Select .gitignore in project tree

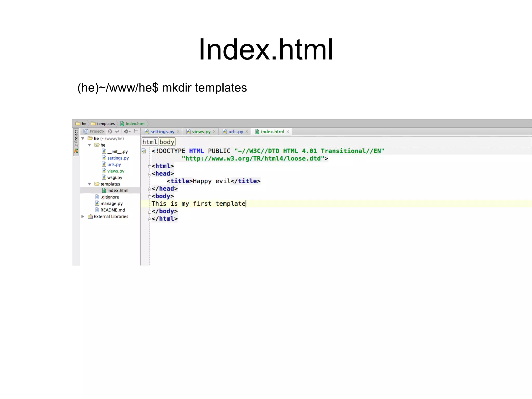[x=107, y=197]
